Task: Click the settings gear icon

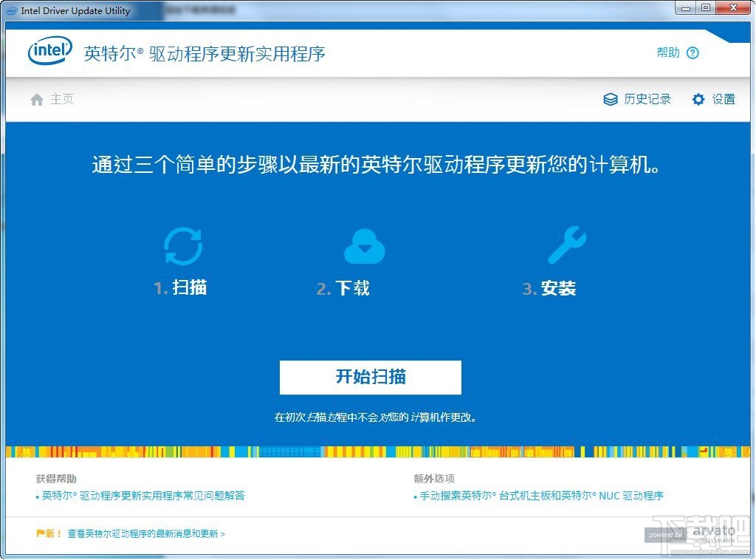Action: pyautogui.click(x=698, y=99)
